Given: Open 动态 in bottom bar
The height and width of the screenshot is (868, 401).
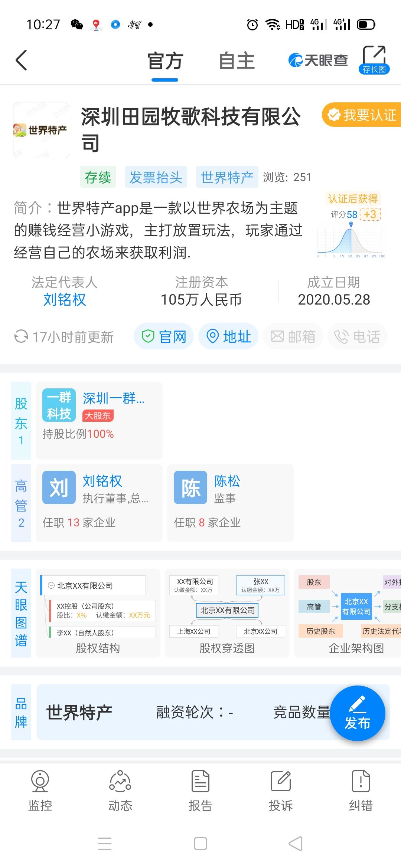Looking at the screenshot, I should 120,791.
